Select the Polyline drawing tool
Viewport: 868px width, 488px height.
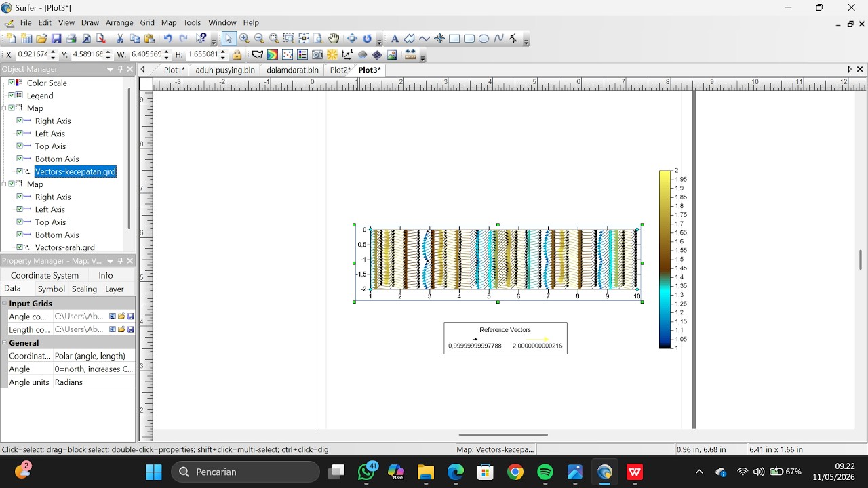coord(425,39)
